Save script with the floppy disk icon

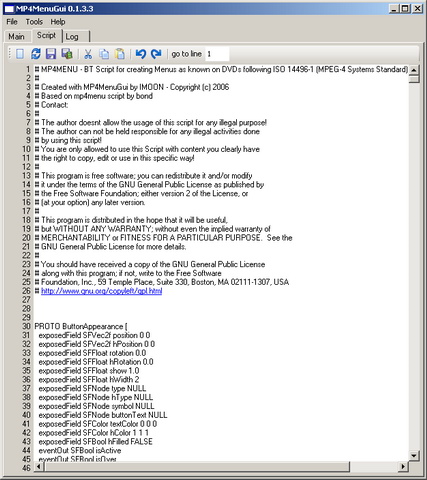[x=51, y=54]
